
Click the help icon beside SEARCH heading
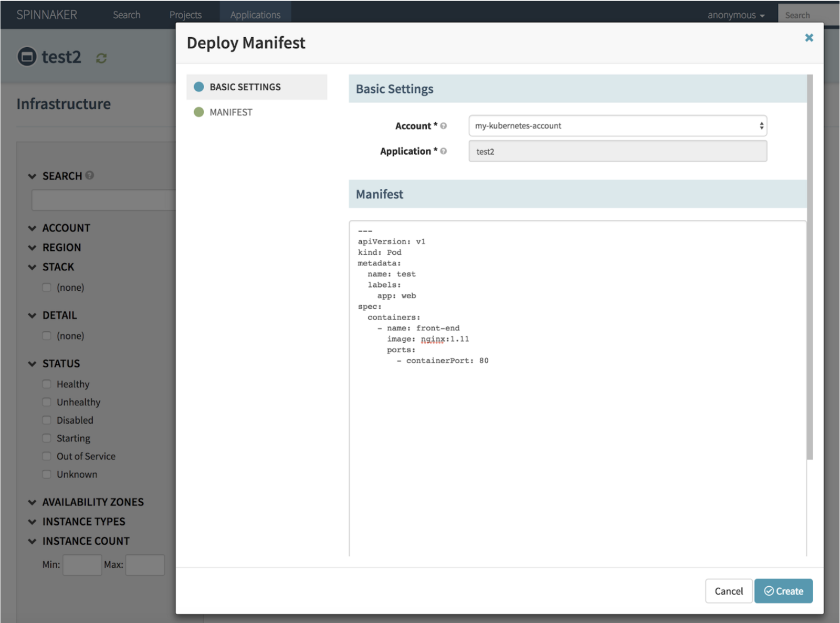90,175
